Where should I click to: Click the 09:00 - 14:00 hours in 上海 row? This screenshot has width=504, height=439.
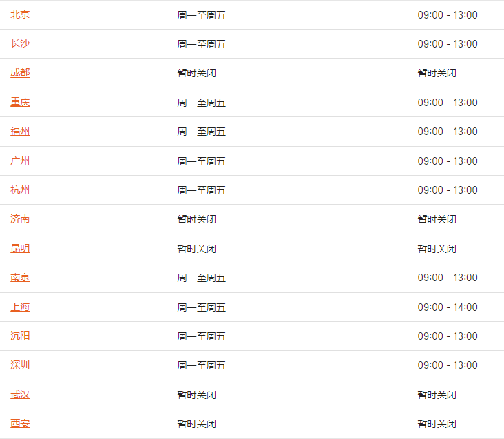click(x=448, y=307)
